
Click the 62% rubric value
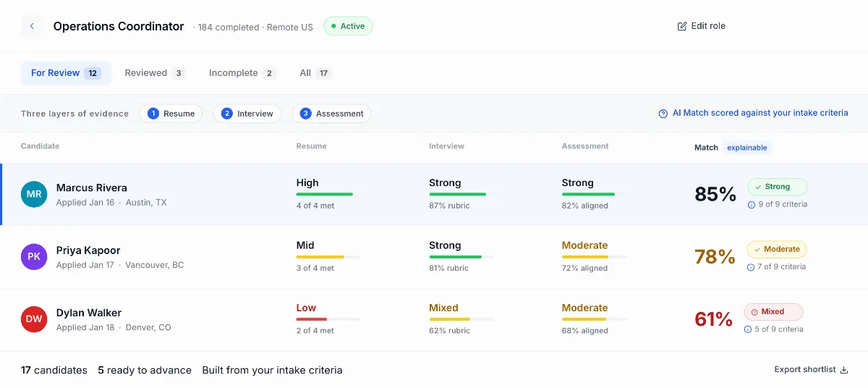coord(449,331)
